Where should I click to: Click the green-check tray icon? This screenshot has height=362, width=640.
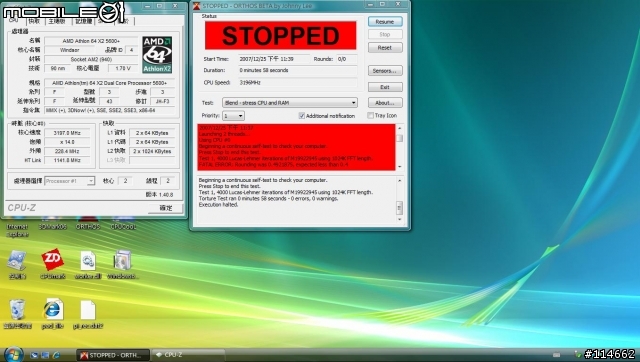578,354
